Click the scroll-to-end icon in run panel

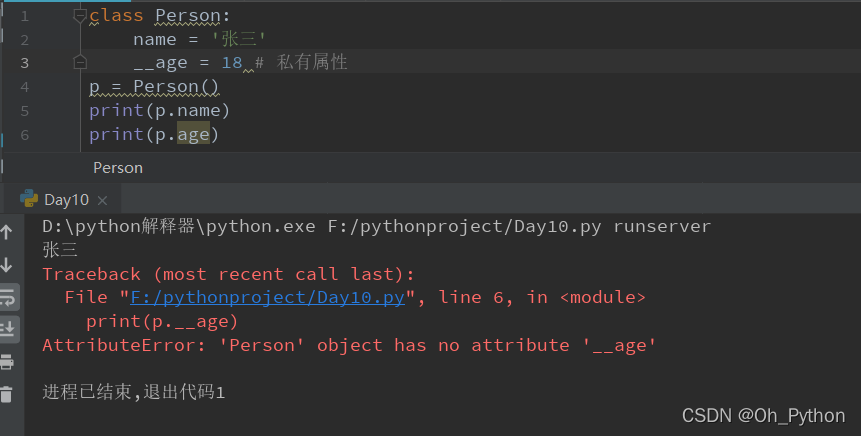pos(8,329)
